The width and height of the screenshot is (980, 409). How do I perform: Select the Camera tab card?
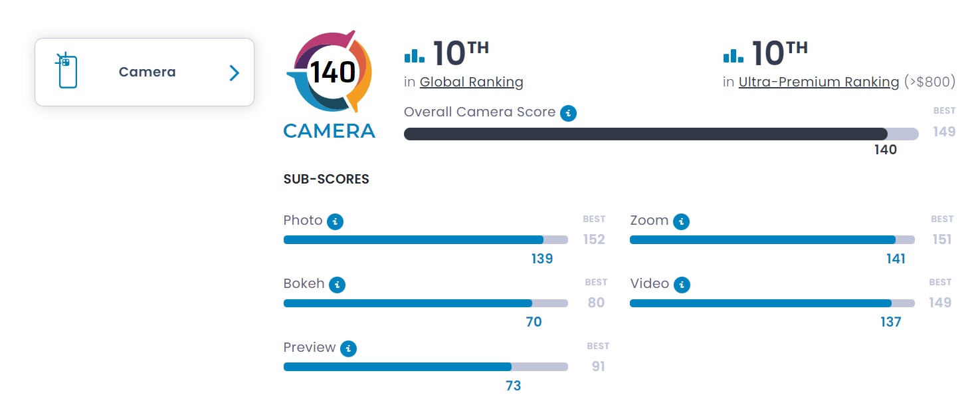(145, 72)
